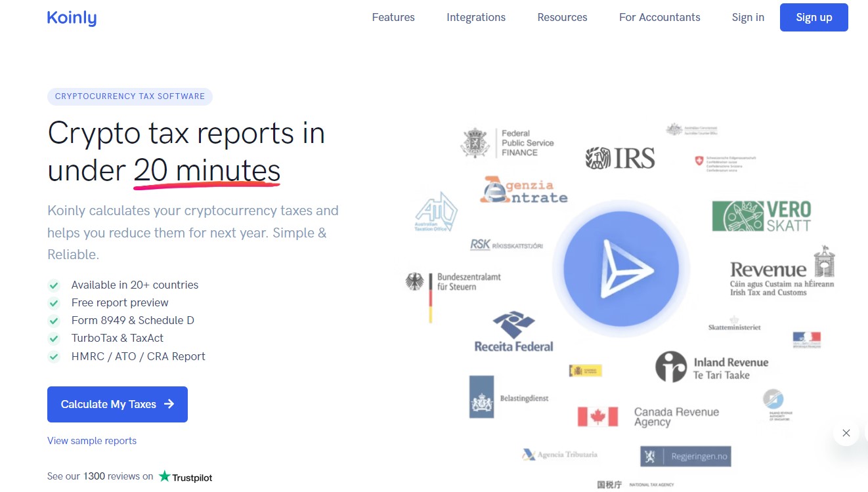868x492 pixels.
Task: Click the Australian Taxation Office logo
Action: (436, 212)
